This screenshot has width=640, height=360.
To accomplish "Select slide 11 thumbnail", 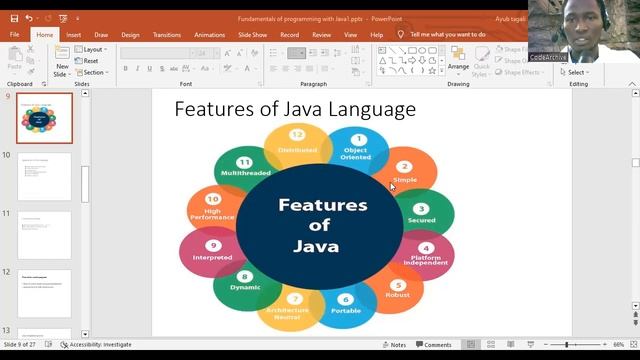I will pyautogui.click(x=44, y=235).
